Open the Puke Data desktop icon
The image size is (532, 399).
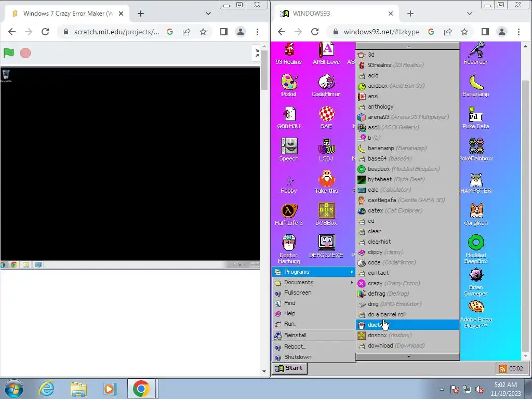pyautogui.click(x=476, y=118)
